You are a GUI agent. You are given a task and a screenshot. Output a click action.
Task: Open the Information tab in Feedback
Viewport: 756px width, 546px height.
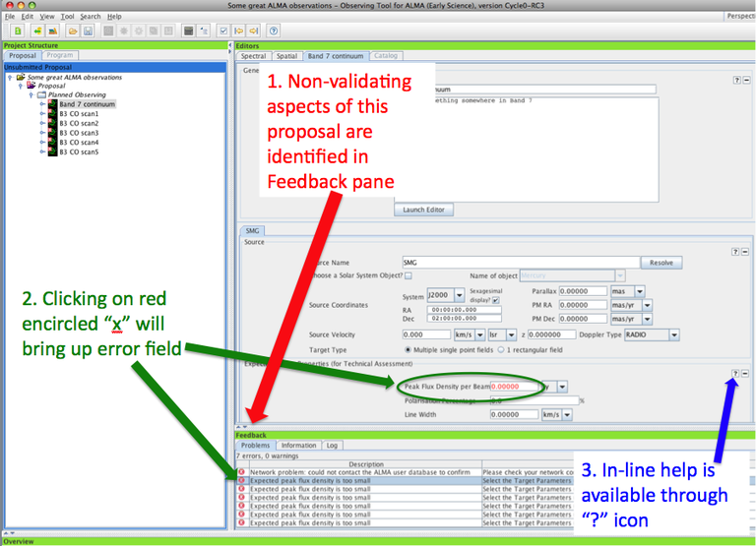(x=298, y=446)
